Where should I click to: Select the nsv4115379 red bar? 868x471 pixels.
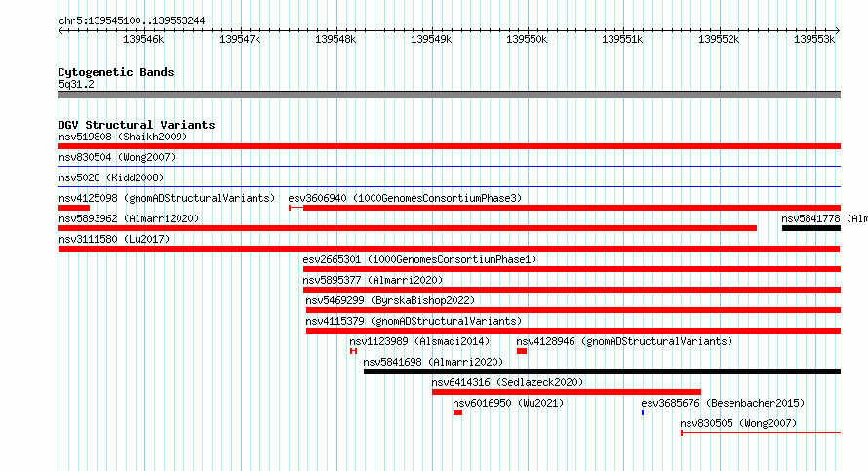point(573,331)
